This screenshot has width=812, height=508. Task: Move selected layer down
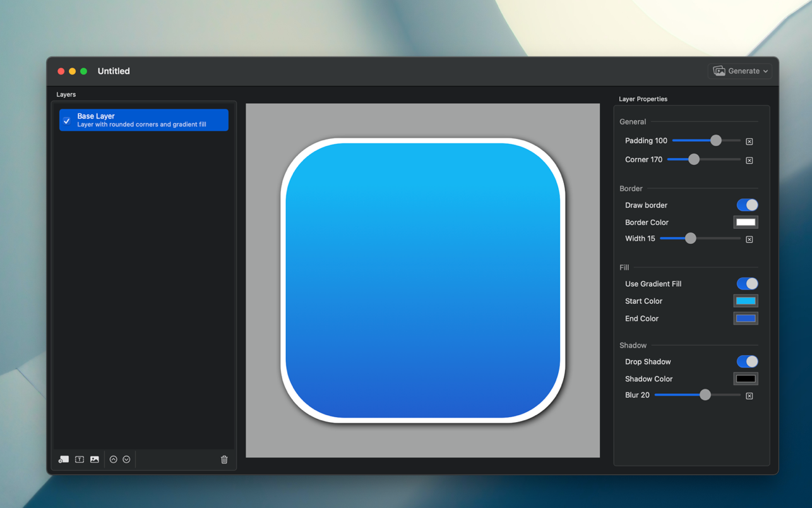(126, 459)
